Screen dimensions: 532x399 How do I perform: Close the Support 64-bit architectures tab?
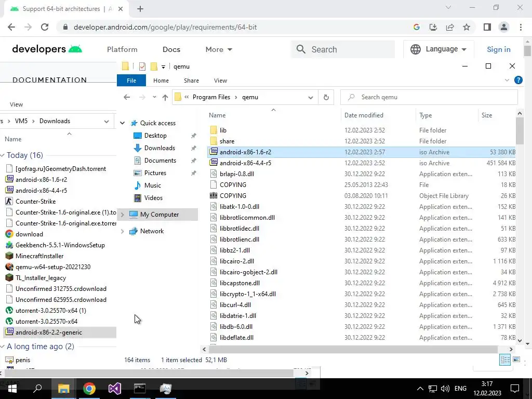pyautogui.click(x=121, y=9)
